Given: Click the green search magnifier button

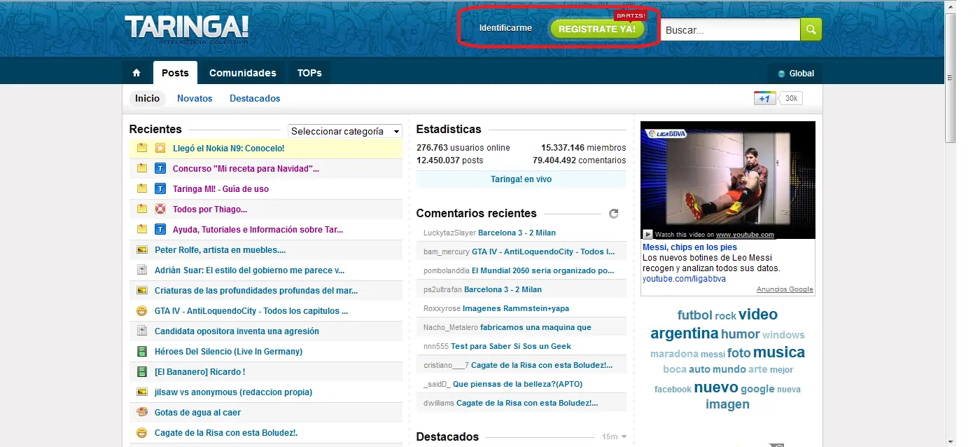Looking at the screenshot, I should 811,29.
